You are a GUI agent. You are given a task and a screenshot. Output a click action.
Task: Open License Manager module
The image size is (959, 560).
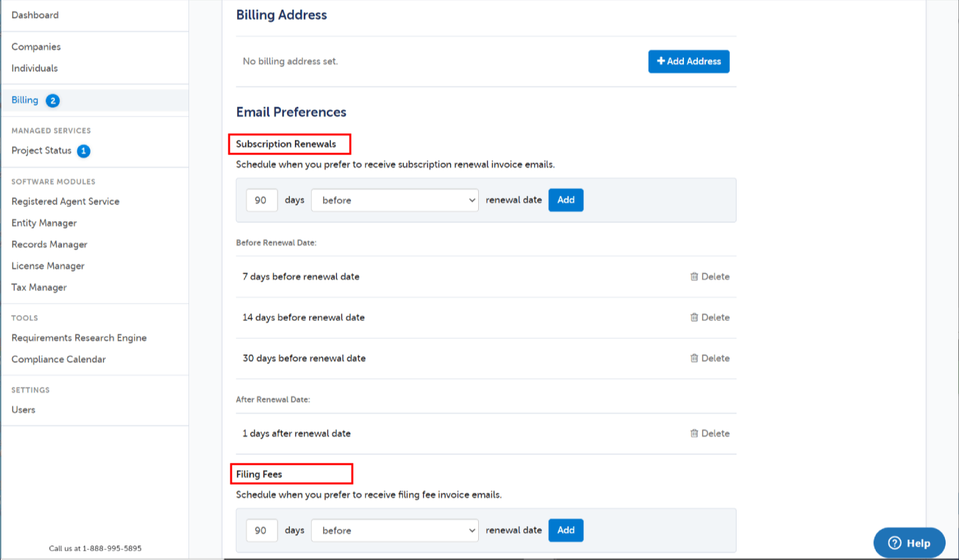click(x=48, y=266)
